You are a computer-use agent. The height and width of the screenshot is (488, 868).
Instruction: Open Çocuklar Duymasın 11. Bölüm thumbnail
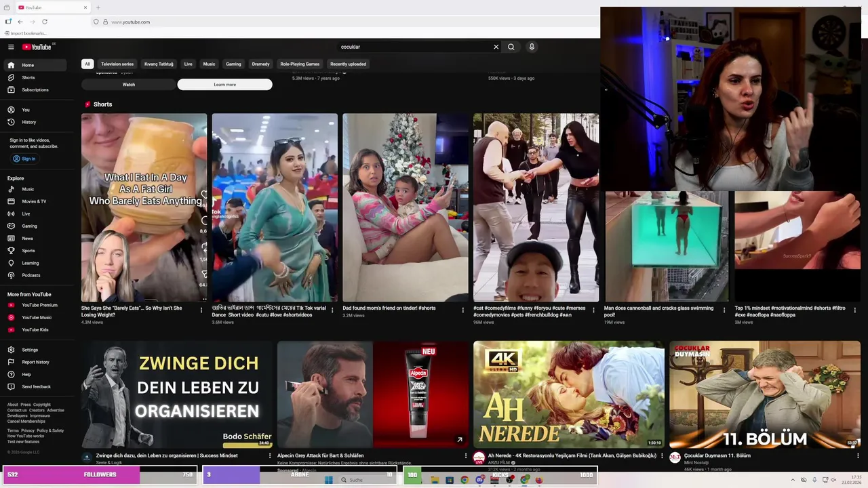tap(765, 394)
